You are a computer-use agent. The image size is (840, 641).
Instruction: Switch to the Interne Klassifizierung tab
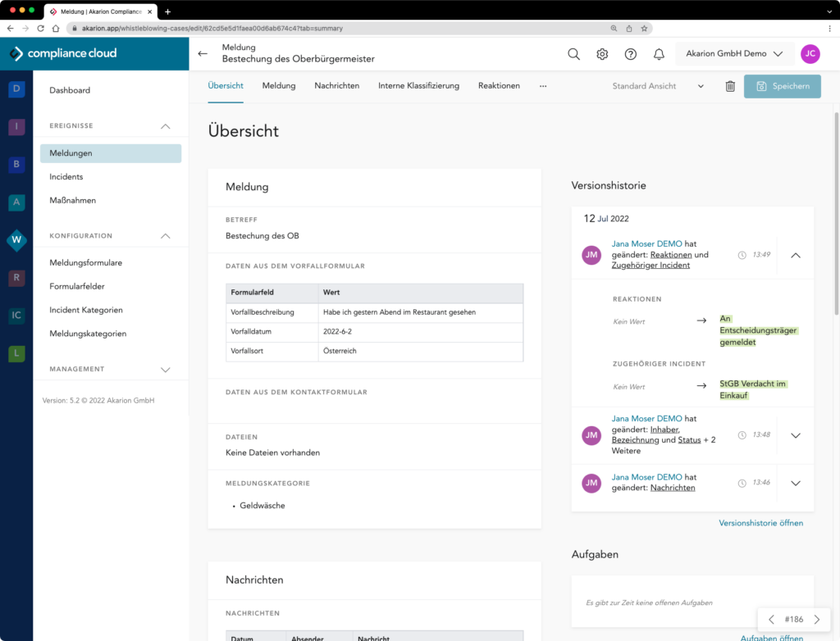pos(418,85)
